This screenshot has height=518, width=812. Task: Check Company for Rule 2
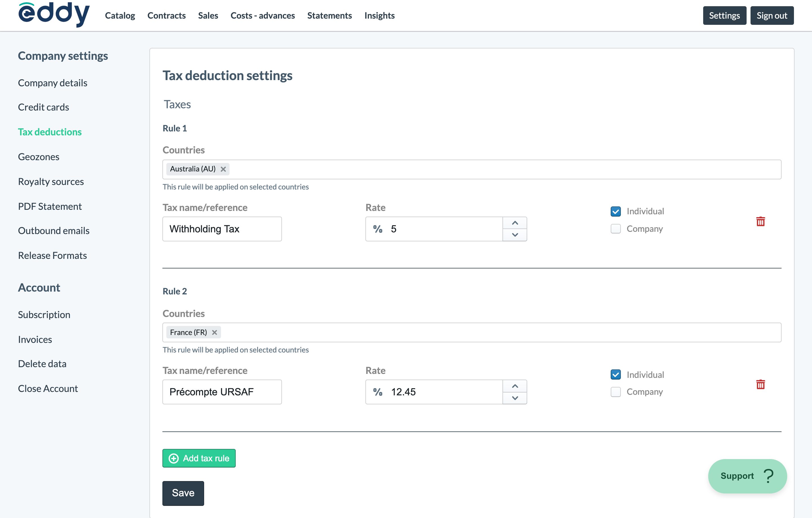[x=615, y=392]
